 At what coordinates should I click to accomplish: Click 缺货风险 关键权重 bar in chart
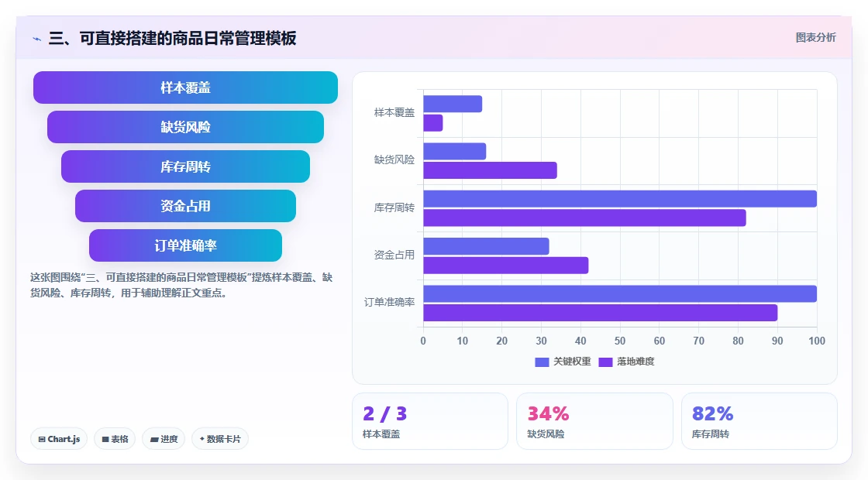454,152
